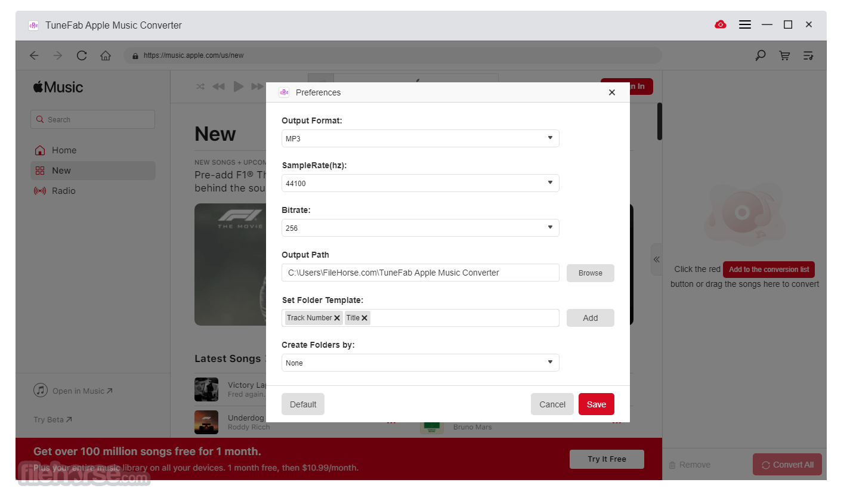Screen dimensions: 853x504
Task: Save the preferences
Action: coord(597,404)
